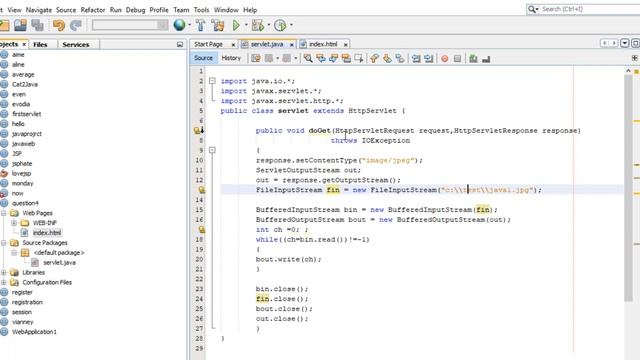This screenshot has width=640, height=360.
Task: Click Shift Line Left icon
Action: click(x=416, y=59)
